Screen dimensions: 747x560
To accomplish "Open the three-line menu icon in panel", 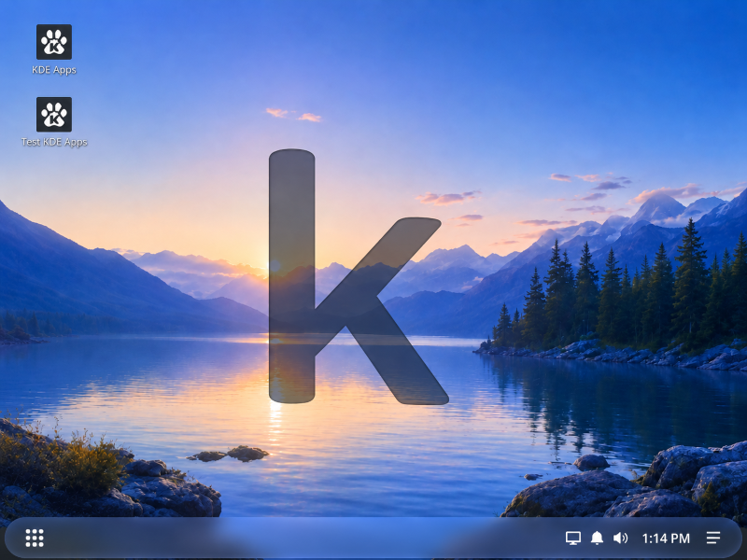I will [x=713, y=539].
